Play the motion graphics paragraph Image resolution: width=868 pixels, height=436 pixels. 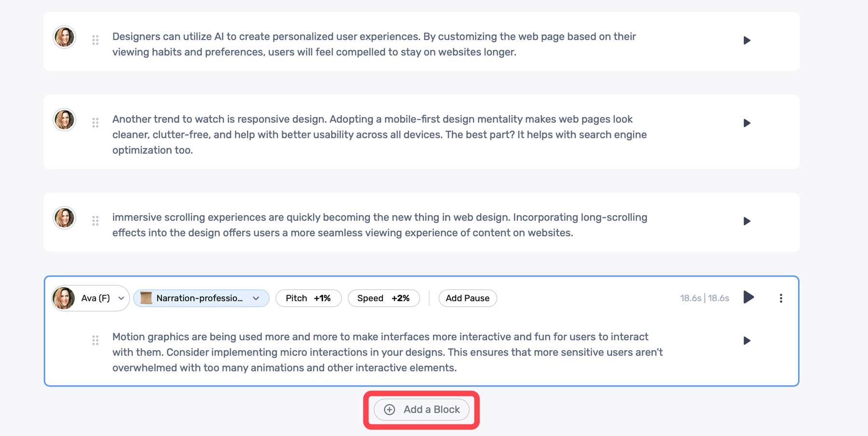tap(747, 340)
